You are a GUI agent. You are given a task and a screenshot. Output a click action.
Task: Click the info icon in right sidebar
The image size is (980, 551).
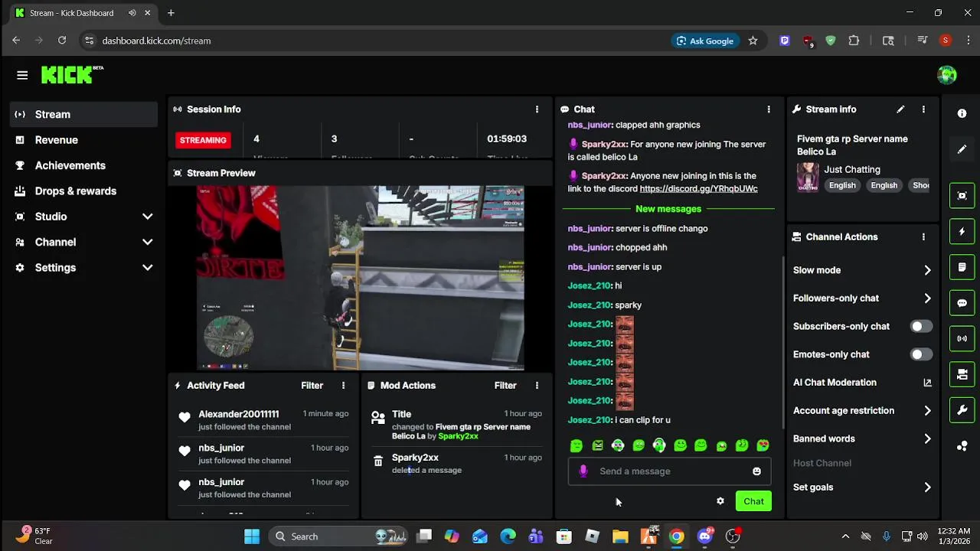coord(962,113)
